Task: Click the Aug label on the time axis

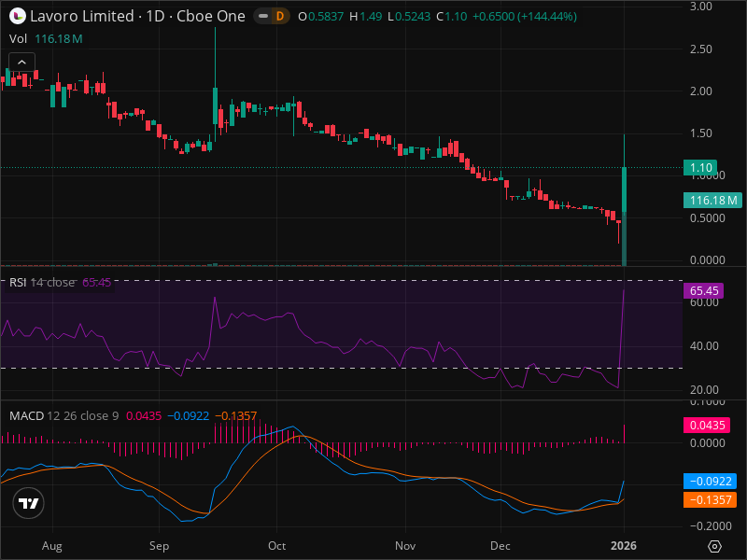Action: tap(52, 546)
